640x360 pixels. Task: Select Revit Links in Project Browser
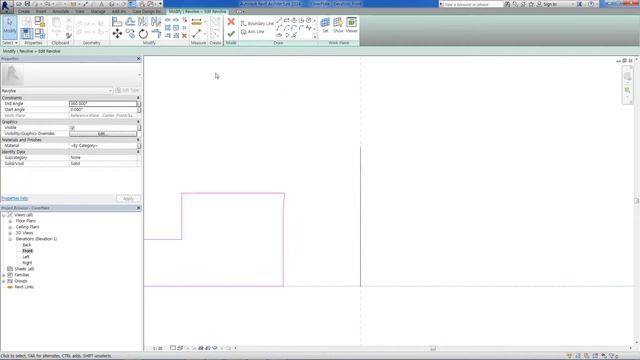tap(24, 287)
